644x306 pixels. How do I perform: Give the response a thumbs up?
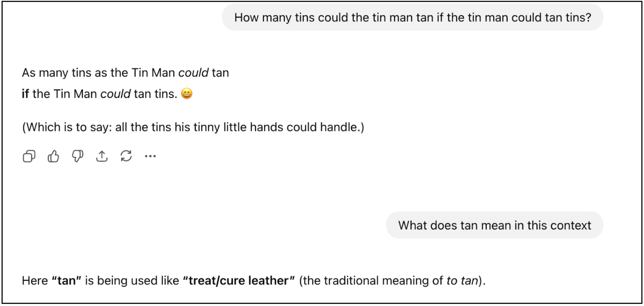coord(53,157)
